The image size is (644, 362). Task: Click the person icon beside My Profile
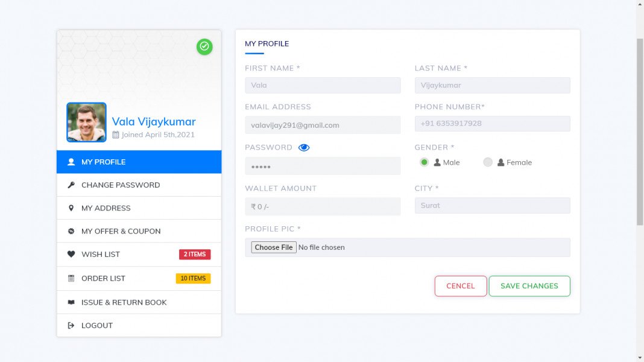click(71, 162)
